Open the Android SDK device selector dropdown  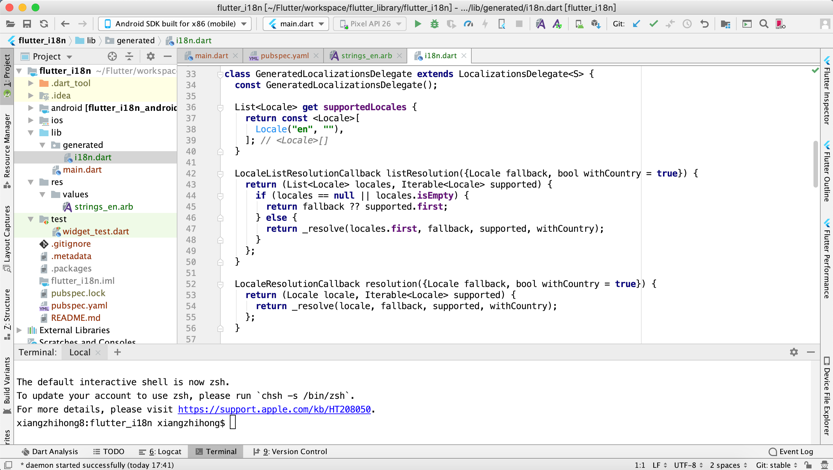coord(175,24)
